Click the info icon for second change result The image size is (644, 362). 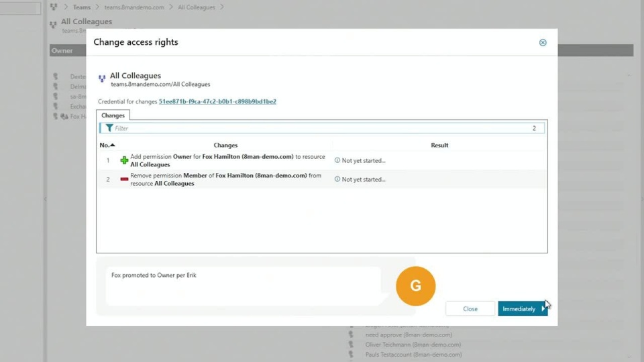[x=337, y=179]
